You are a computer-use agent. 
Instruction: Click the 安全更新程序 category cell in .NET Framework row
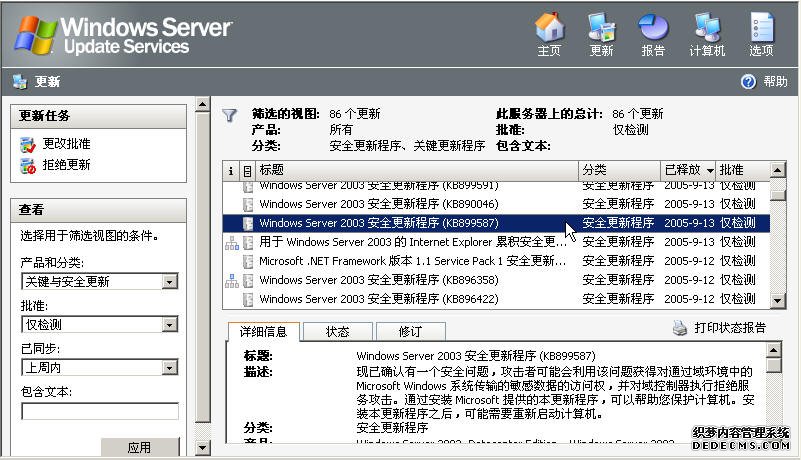(x=618, y=261)
